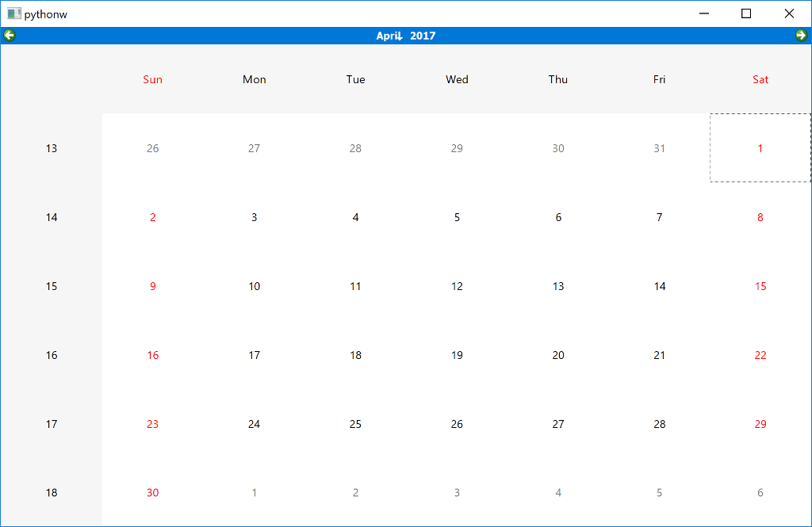Click the green right arrow to view May

coord(802,35)
